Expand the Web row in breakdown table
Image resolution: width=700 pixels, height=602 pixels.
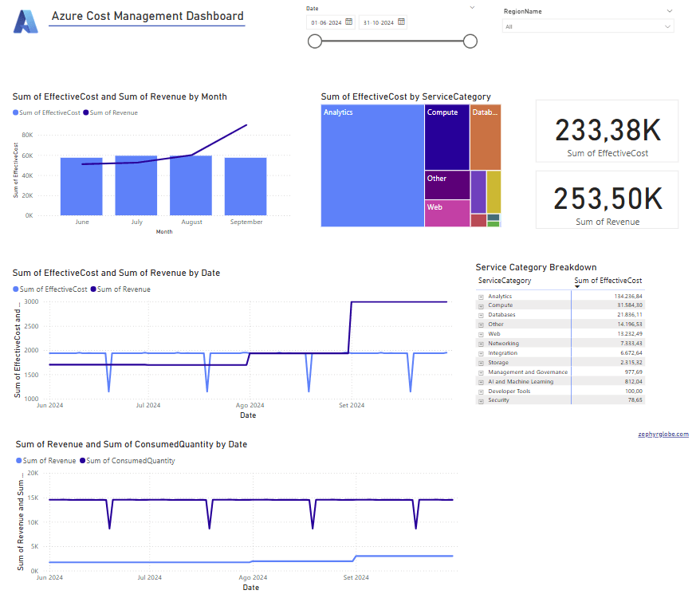click(x=481, y=335)
